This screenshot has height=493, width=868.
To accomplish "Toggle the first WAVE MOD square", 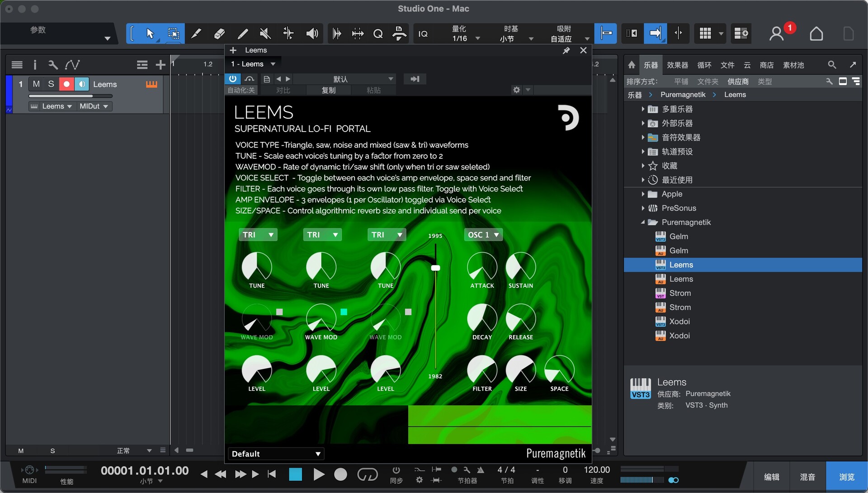I will coord(279,312).
